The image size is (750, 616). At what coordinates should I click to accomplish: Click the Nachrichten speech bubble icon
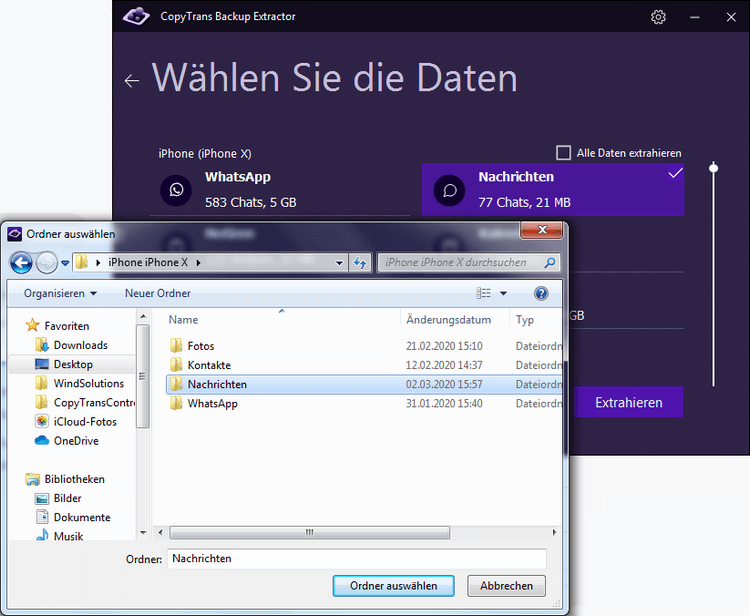449,190
